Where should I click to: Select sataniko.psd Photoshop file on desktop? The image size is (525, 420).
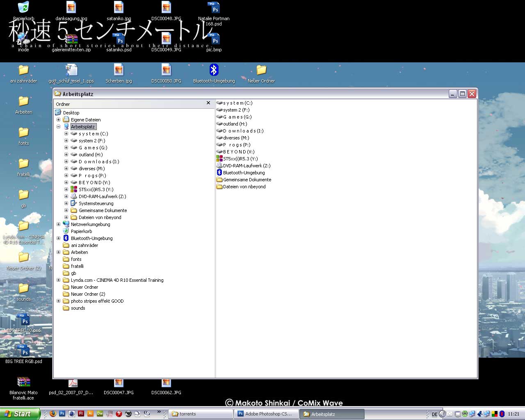coord(119,43)
